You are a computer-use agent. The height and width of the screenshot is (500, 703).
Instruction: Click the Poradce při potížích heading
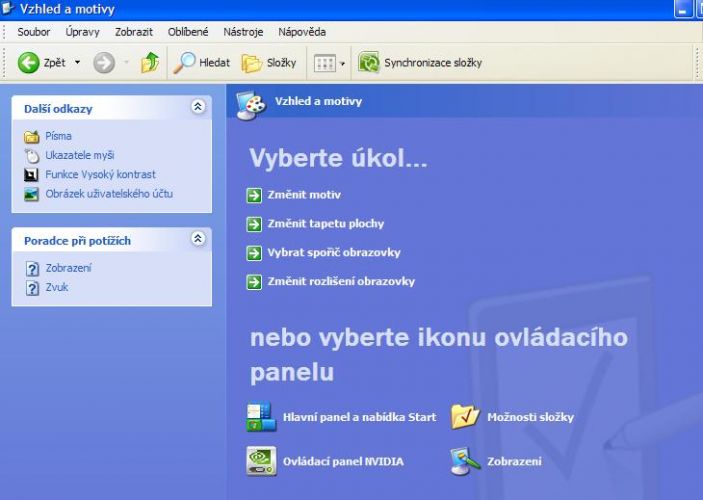point(78,241)
